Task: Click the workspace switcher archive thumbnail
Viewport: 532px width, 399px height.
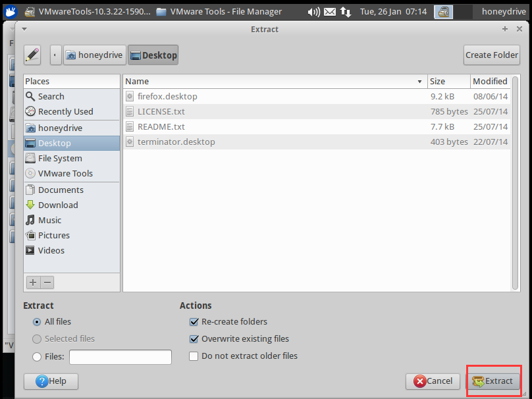Action: [x=444, y=13]
